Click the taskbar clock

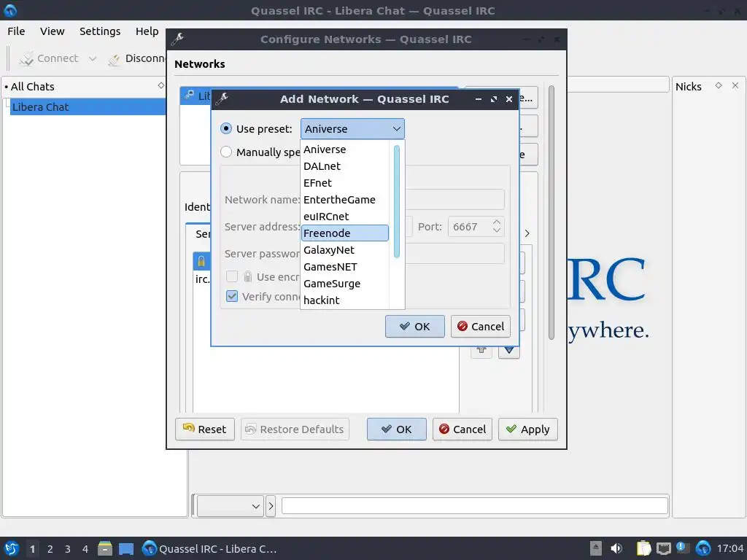[729, 548]
